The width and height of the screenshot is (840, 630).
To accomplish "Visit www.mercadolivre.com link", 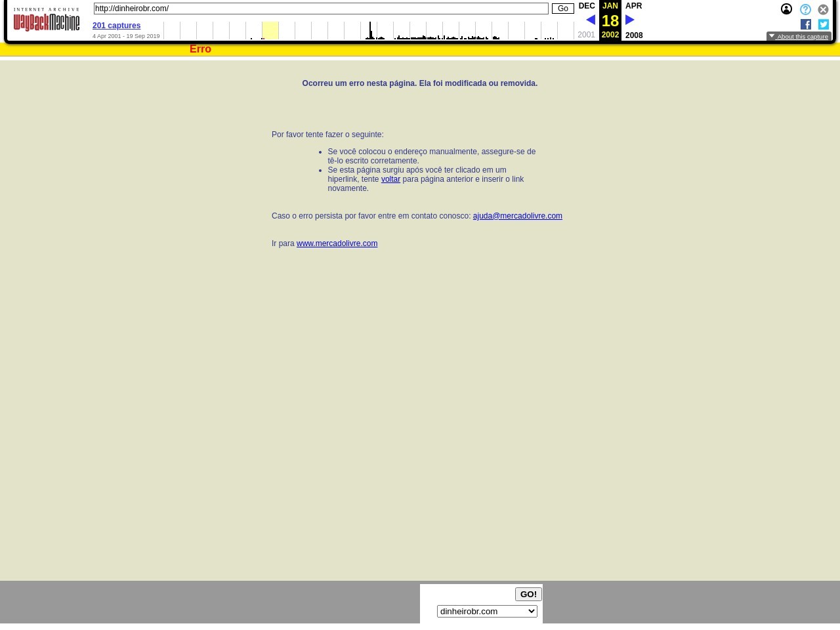I will (337, 243).
